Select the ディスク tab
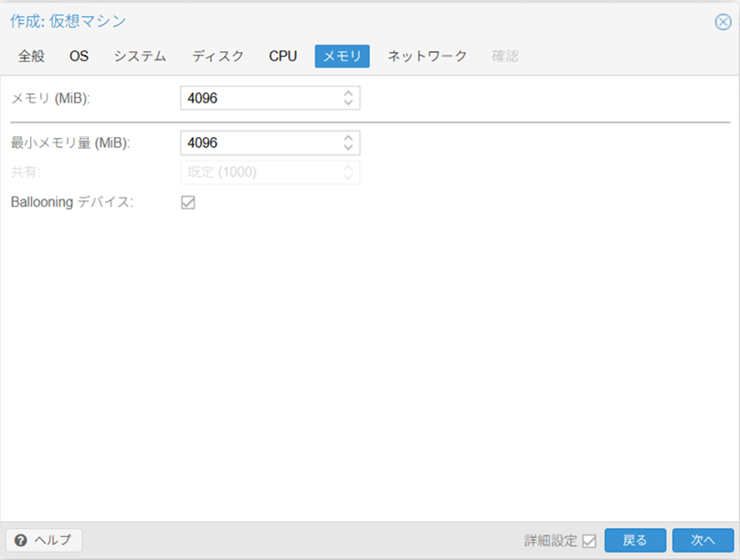 pos(217,56)
